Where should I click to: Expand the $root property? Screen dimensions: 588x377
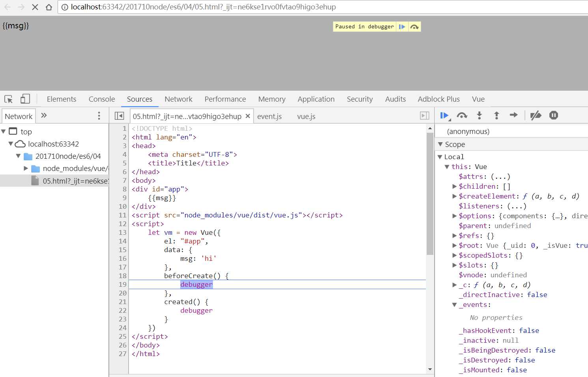coord(454,245)
